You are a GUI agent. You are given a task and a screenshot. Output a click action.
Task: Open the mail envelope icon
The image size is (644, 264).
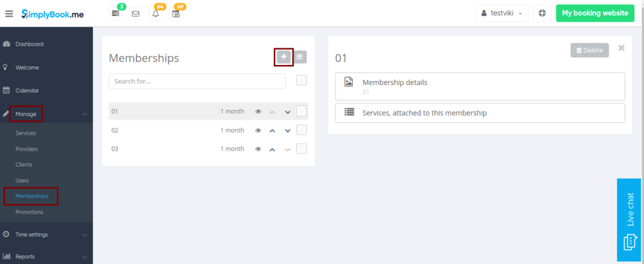[x=135, y=14]
